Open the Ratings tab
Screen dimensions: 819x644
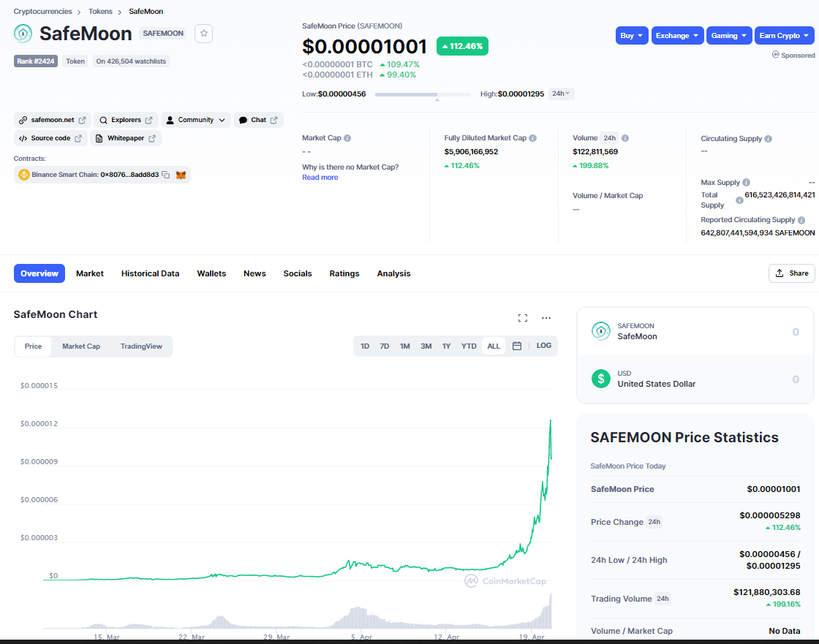coord(344,273)
